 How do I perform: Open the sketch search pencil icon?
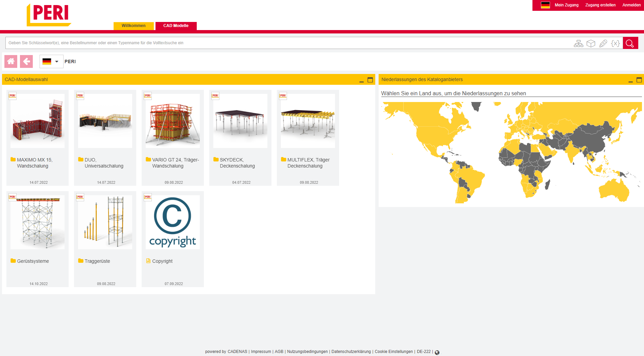coord(603,43)
